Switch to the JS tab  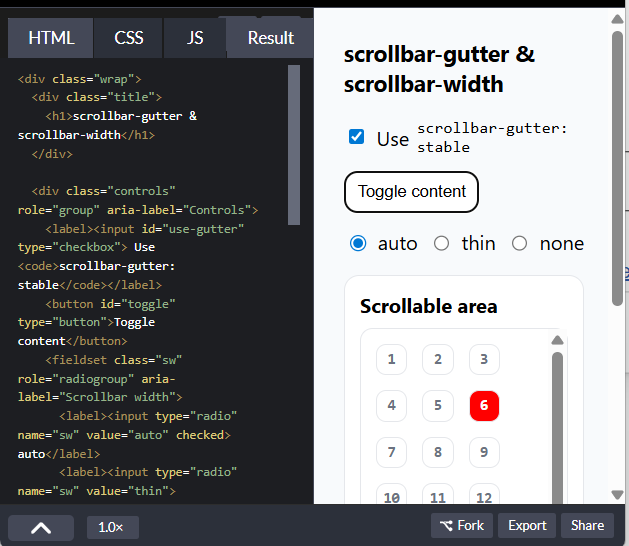(x=195, y=38)
